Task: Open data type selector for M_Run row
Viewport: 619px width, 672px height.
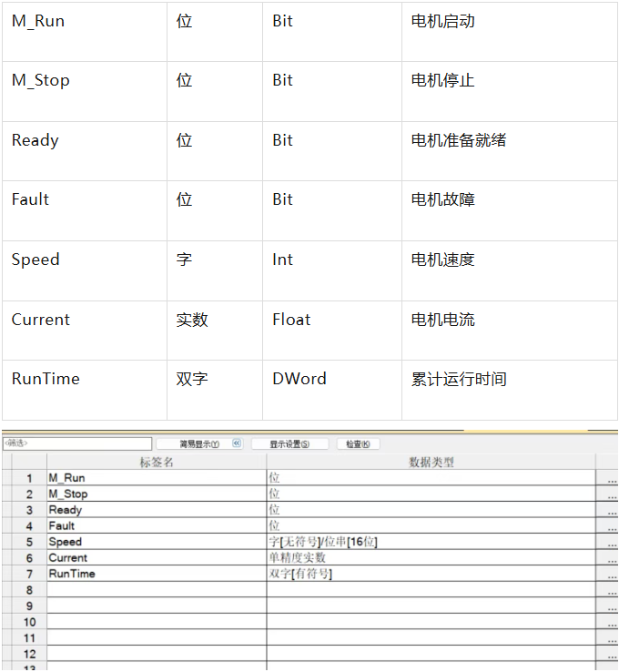Action: point(611,479)
